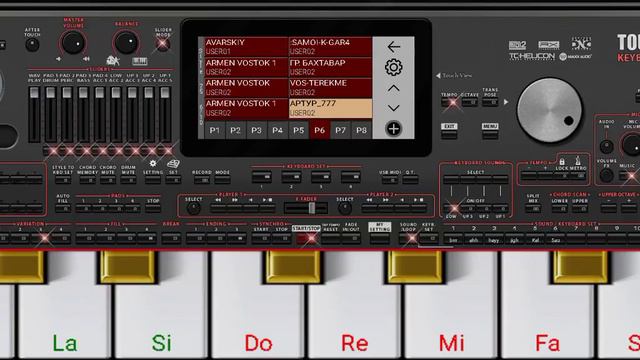Screen dimensions: 640x360
Task: Open the Setting button with gear
Action: point(153,180)
